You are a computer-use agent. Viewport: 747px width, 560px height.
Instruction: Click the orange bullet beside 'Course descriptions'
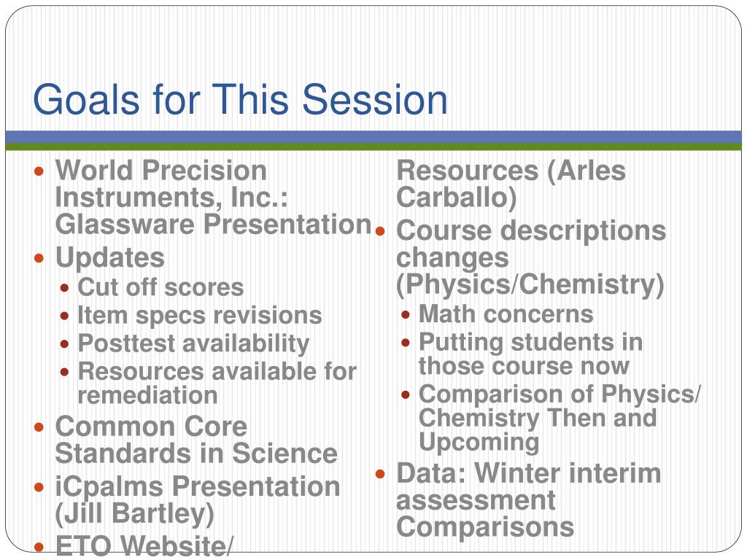[x=379, y=231]
